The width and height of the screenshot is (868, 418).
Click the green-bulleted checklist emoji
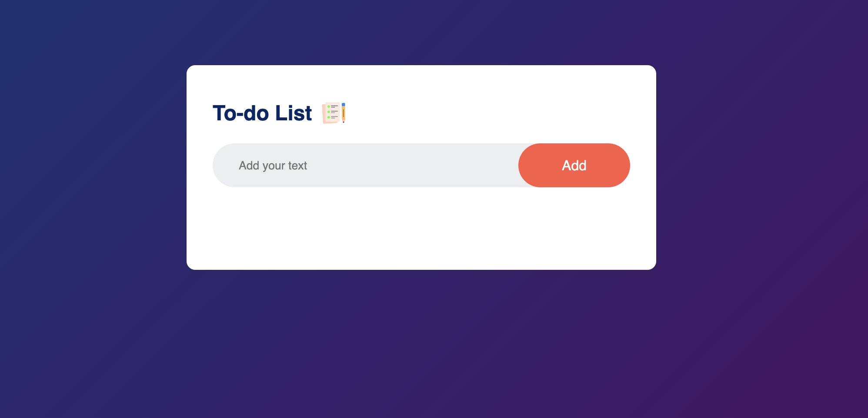tap(331, 112)
